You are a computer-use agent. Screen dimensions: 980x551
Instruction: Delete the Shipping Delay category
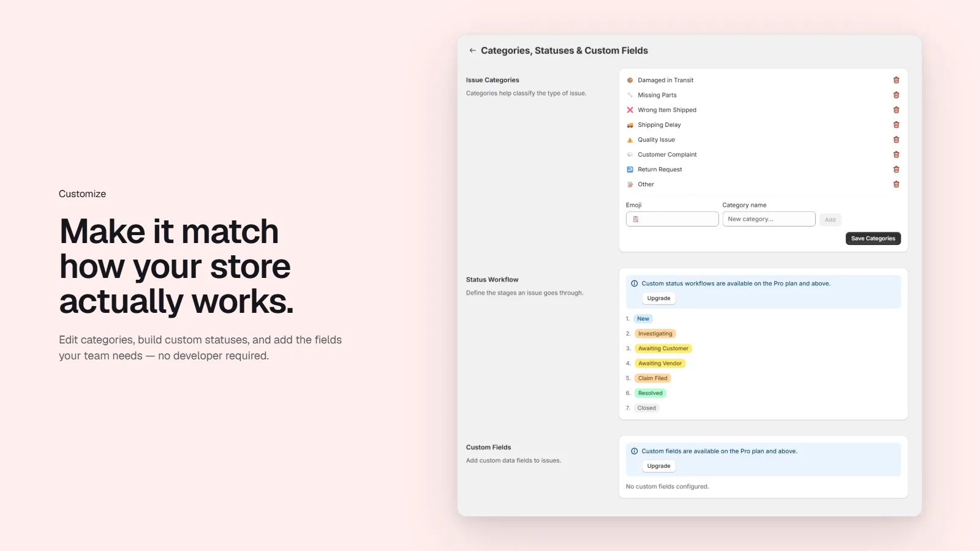pyautogui.click(x=896, y=125)
